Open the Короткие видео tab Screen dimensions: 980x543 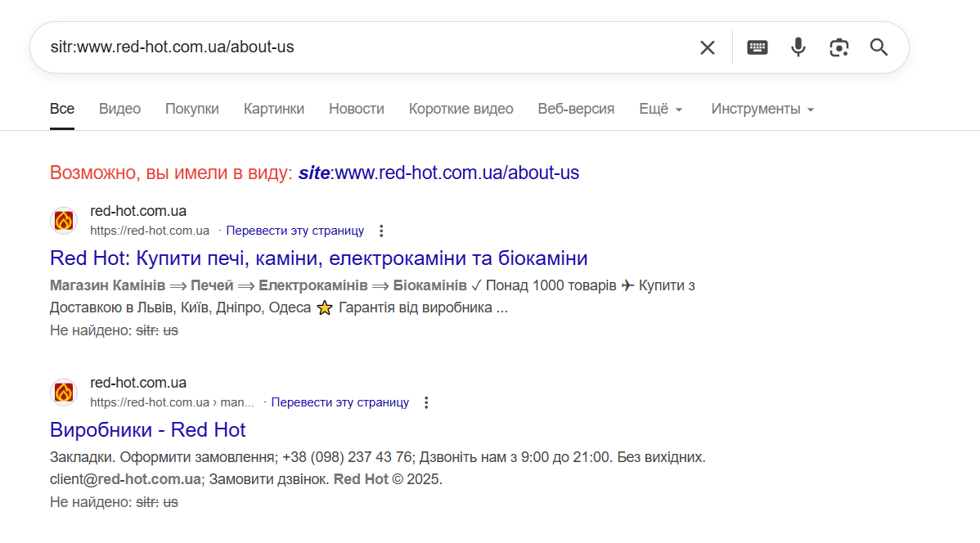click(461, 109)
